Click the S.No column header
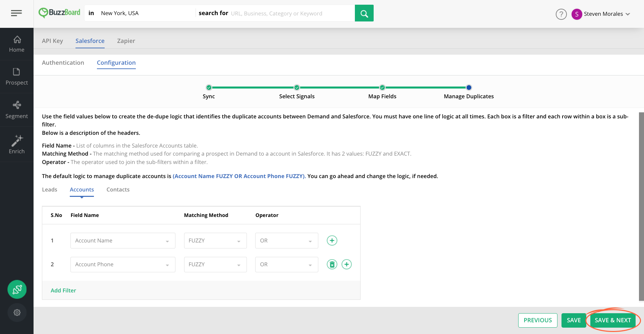Viewport: 644px width, 334px height. pyautogui.click(x=56, y=215)
